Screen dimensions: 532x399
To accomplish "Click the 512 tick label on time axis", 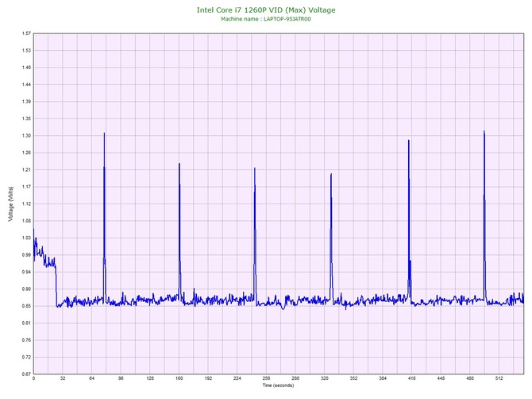I will click(499, 378).
